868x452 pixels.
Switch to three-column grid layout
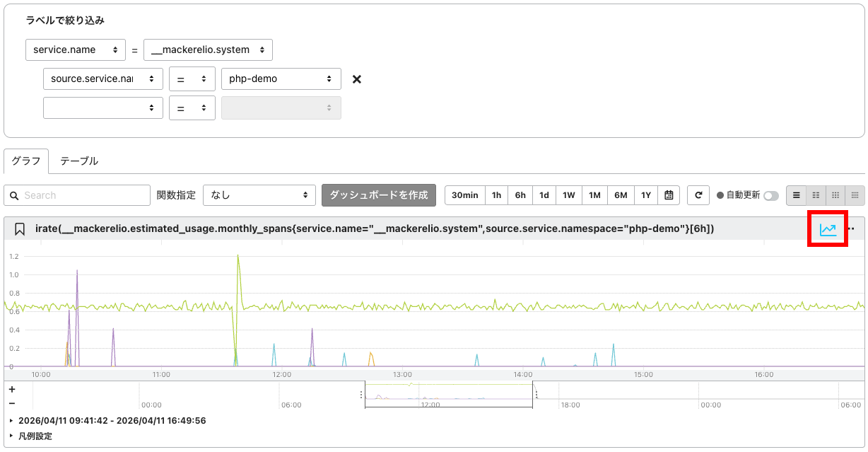click(835, 195)
